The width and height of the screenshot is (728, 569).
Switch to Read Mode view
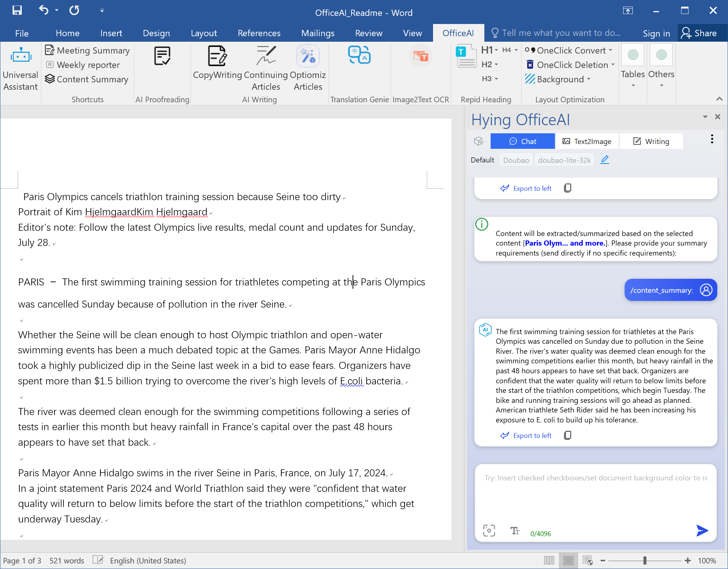[x=549, y=561]
